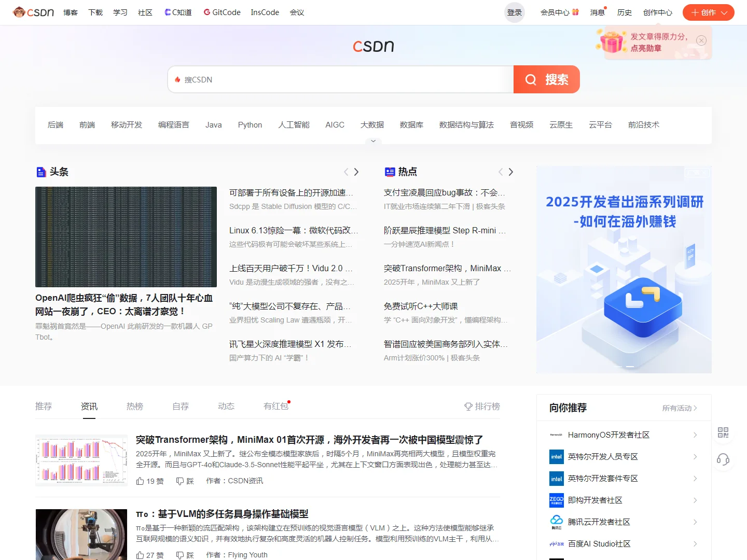The width and height of the screenshot is (747, 560).
Task: Click the ZEGO logo beside 即构开发者社区
Action: pos(557,500)
